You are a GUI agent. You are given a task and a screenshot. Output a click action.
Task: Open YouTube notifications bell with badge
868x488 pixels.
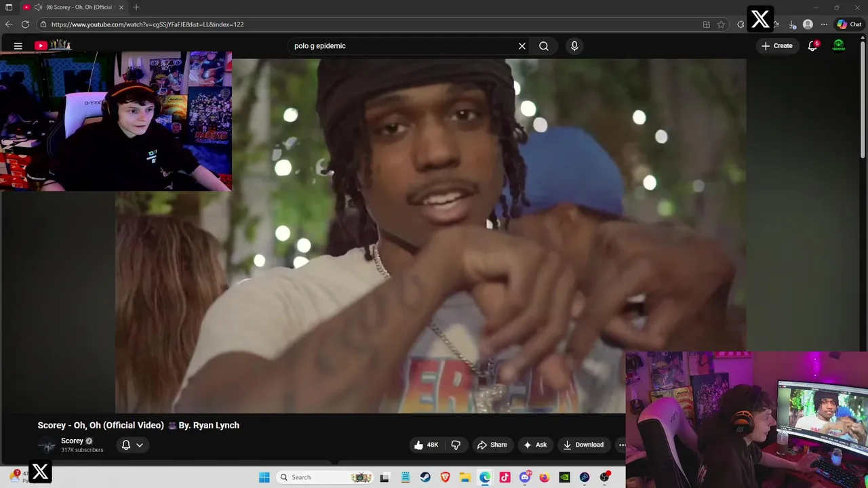tap(812, 46)
